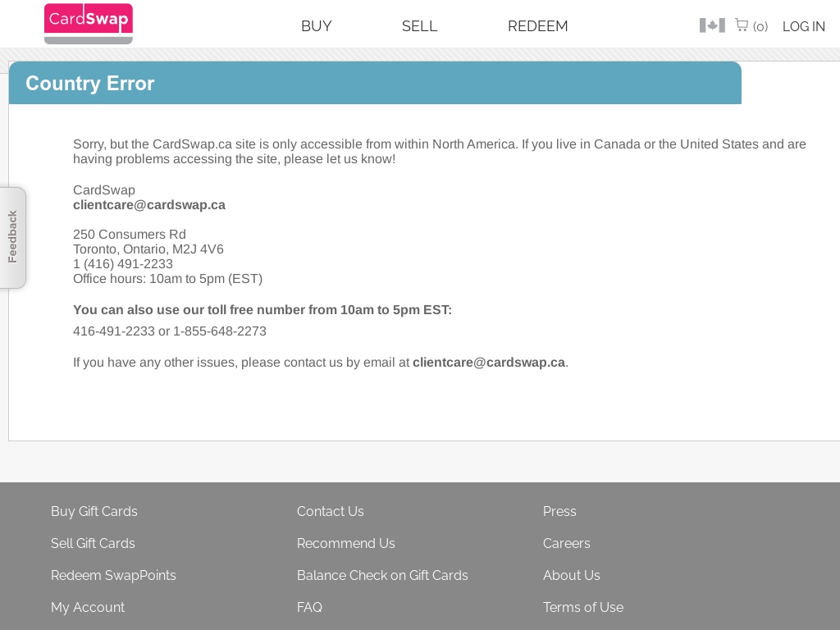Click Toronto, Ontario, M2J 4V6 line

[x=148, y=249]
